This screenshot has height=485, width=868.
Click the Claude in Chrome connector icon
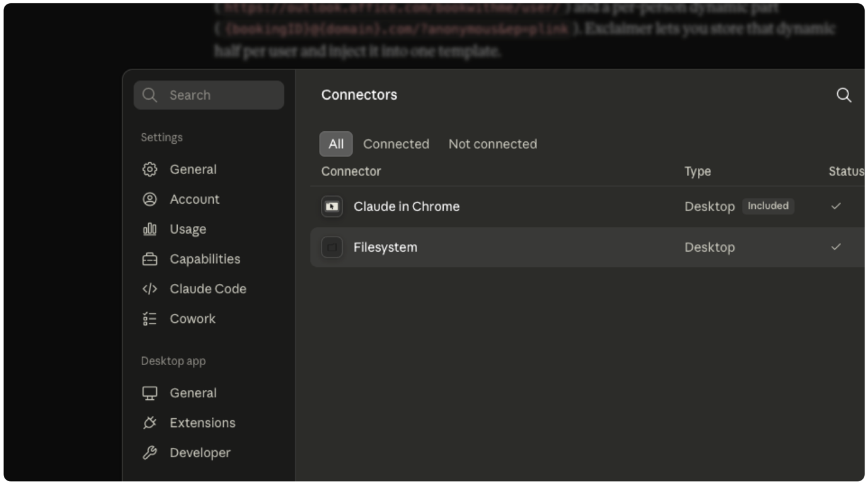(332, 206)
